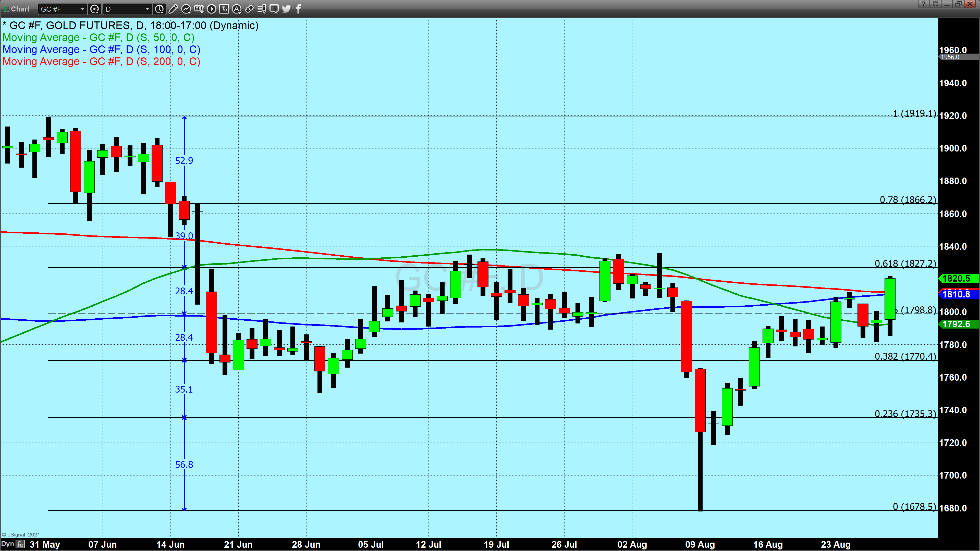Click the help question mark button

point(923,4)
